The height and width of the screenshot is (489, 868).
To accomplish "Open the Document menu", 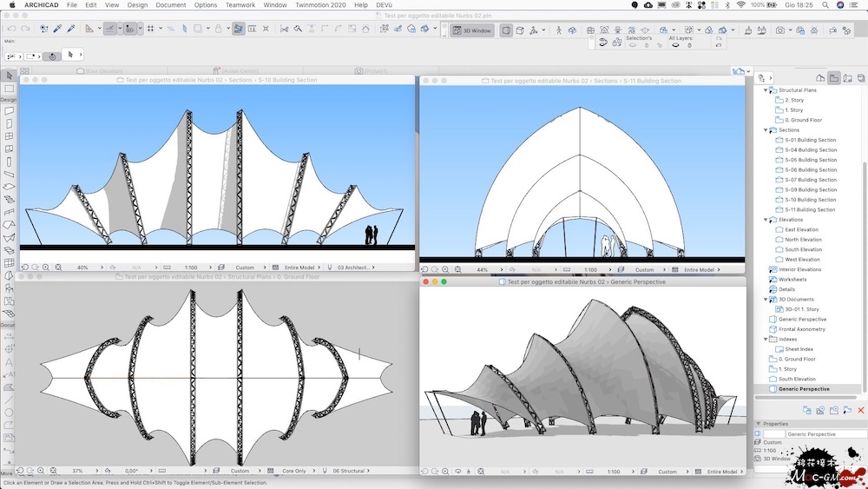I will coord(170,5).
